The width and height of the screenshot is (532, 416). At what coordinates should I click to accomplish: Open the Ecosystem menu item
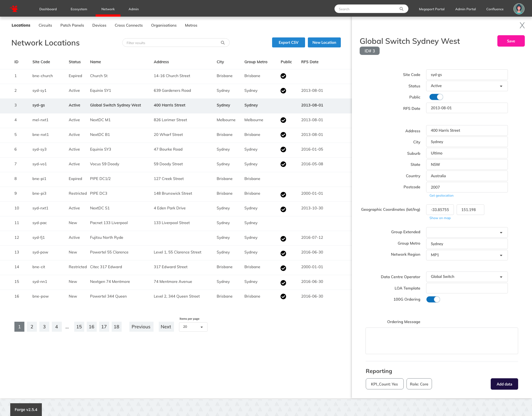click(79, 9)
